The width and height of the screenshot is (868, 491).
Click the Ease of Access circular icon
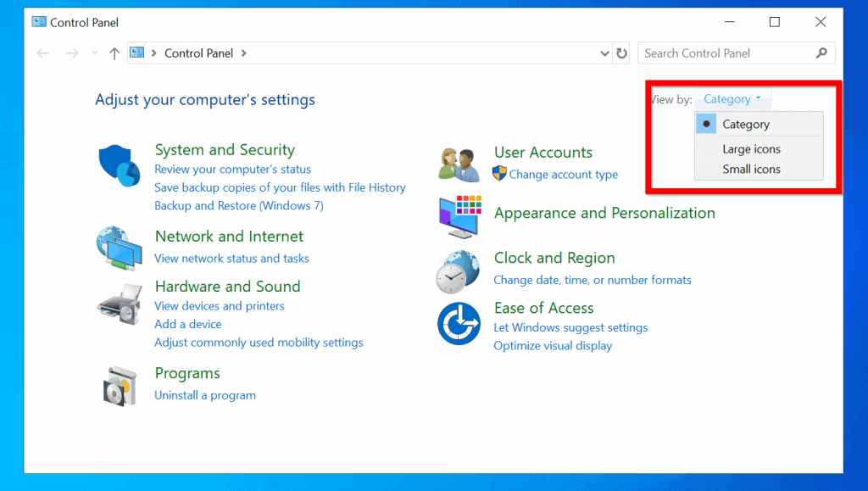[459, 323]
